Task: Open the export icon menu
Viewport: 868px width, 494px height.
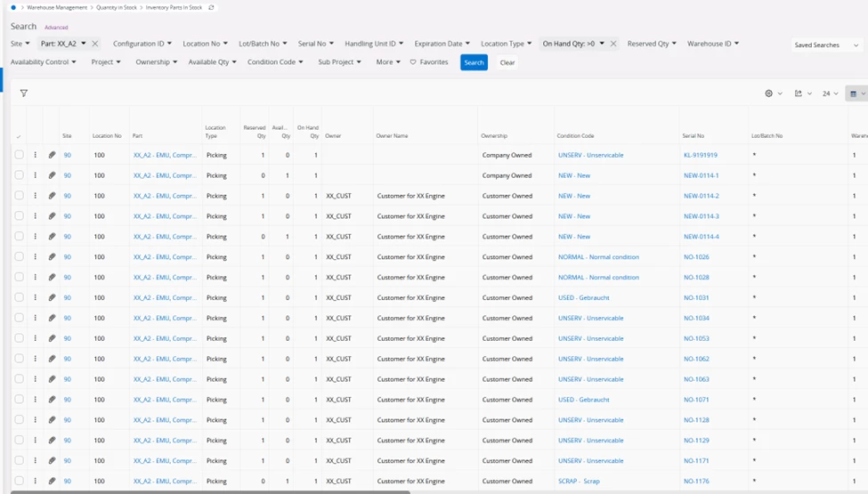Action: coord(803,93)
